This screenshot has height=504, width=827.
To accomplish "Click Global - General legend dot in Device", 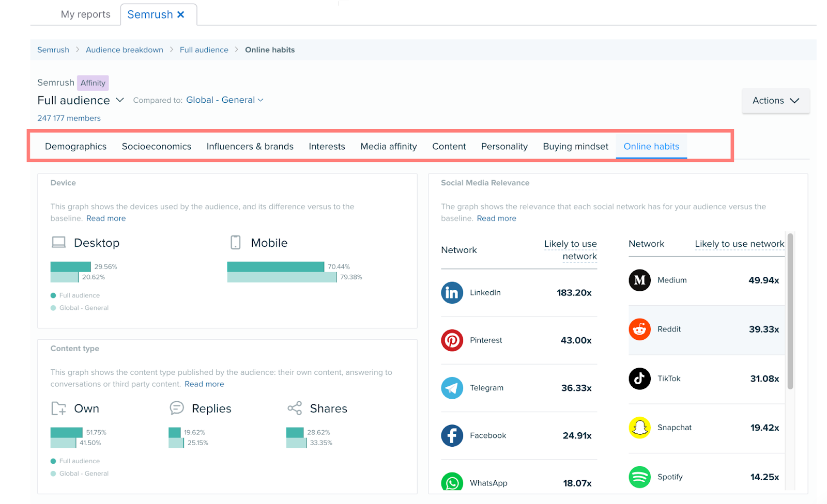I will pos(53,308).
